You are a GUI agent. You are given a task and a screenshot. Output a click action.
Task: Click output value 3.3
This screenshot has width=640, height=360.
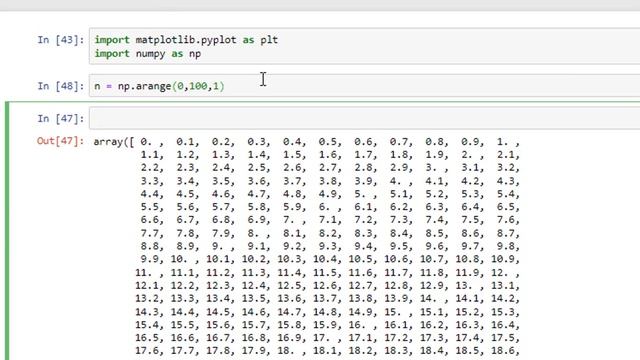pyautogui.click(x=150, y=181)
